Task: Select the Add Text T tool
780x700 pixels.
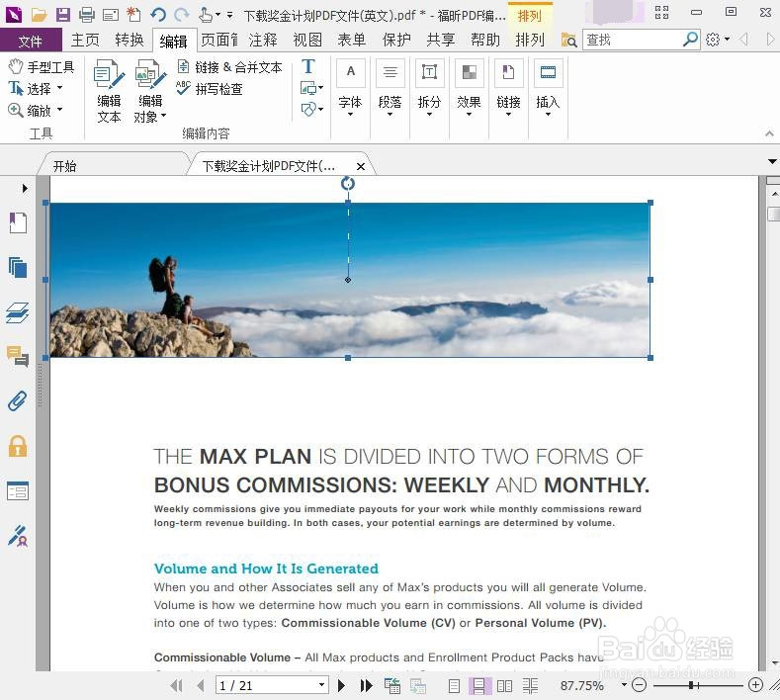Action: (x=308, y=66)
